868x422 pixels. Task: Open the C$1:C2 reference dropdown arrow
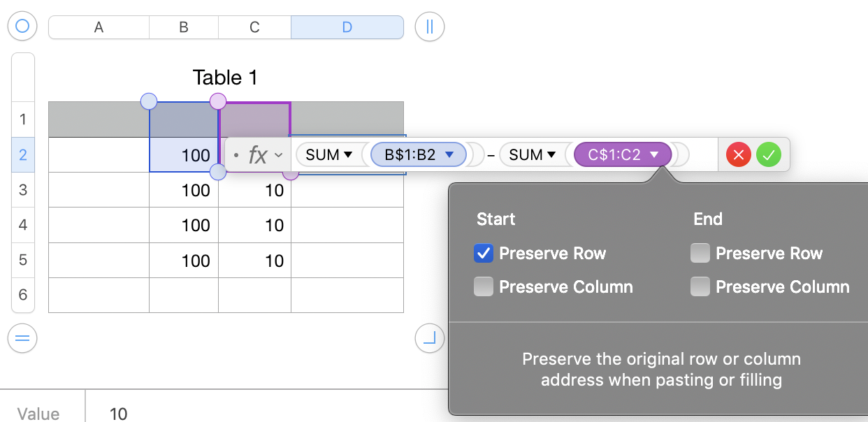(x=655, y=154)
